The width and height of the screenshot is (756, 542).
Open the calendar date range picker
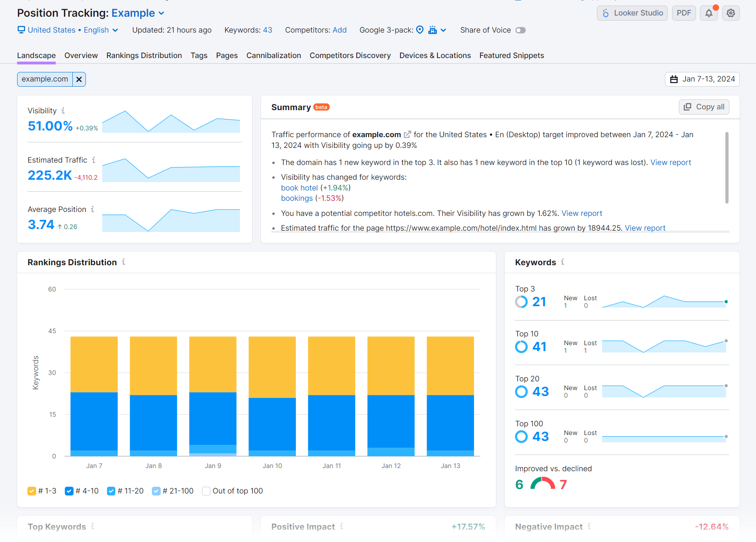coord(702,79)
